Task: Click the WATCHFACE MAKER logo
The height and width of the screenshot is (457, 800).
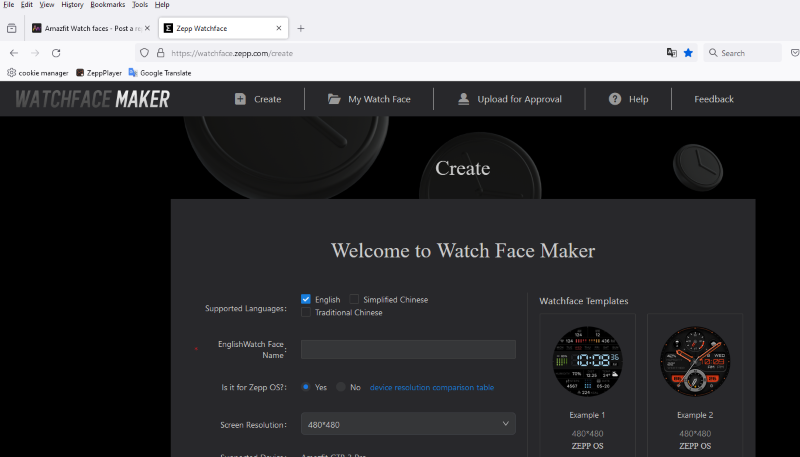Action: pos(92,99)
